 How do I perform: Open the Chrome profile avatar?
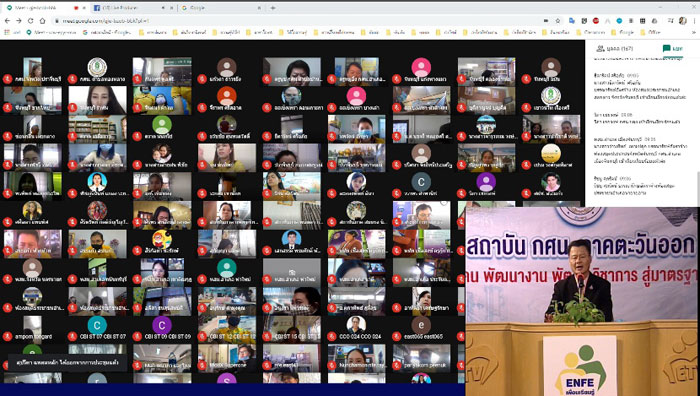tap(683, 21)
